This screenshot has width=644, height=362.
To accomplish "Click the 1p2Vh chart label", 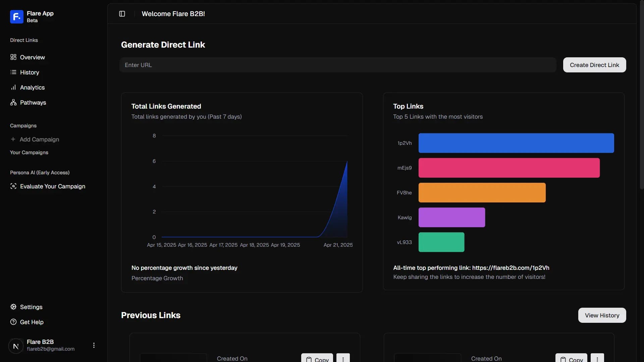I will click(x=405, y=143).
